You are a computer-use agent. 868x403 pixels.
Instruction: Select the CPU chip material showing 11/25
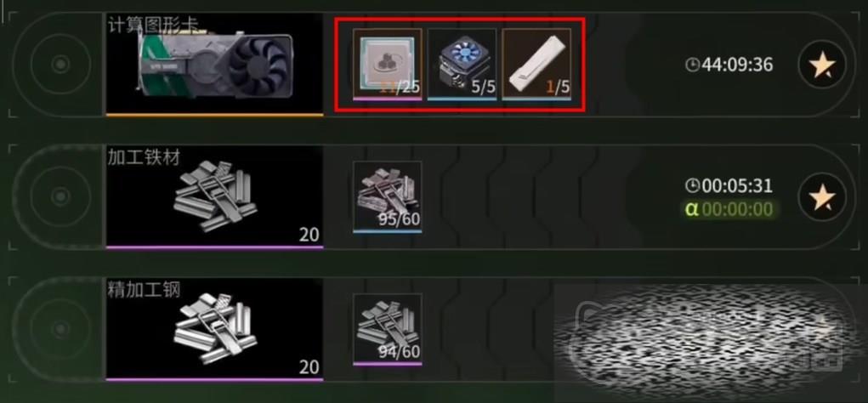coord(388,65)
